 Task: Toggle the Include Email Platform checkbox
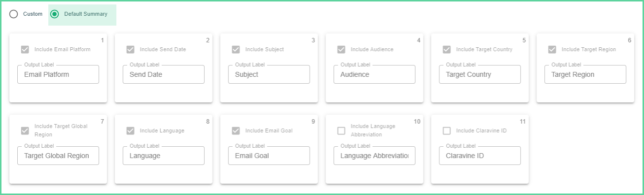[25, 50]
